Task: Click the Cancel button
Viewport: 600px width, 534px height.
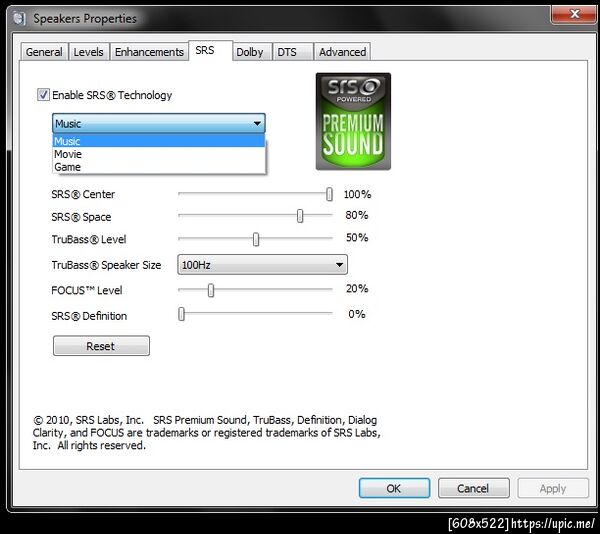Action: (473, 488)
